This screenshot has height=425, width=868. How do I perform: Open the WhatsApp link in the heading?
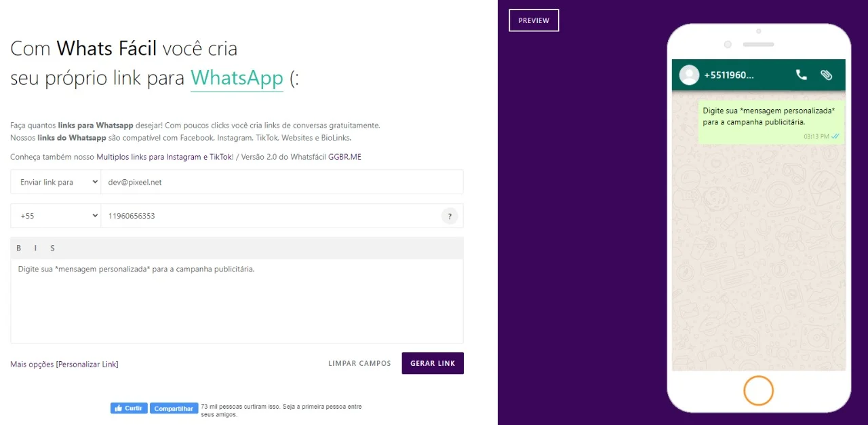click(x=237, y=78)
